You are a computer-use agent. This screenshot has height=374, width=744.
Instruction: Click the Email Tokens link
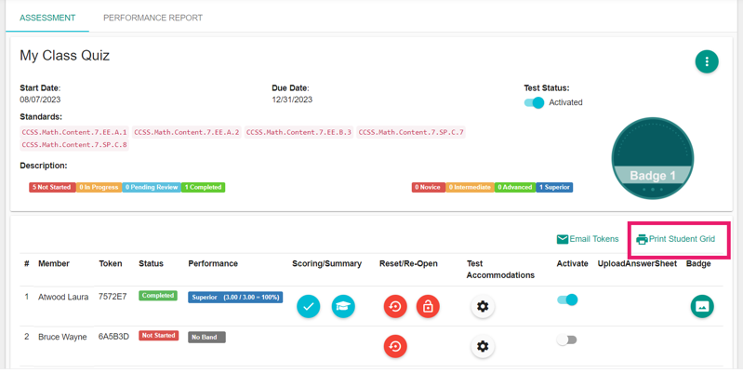coord(594,239)
